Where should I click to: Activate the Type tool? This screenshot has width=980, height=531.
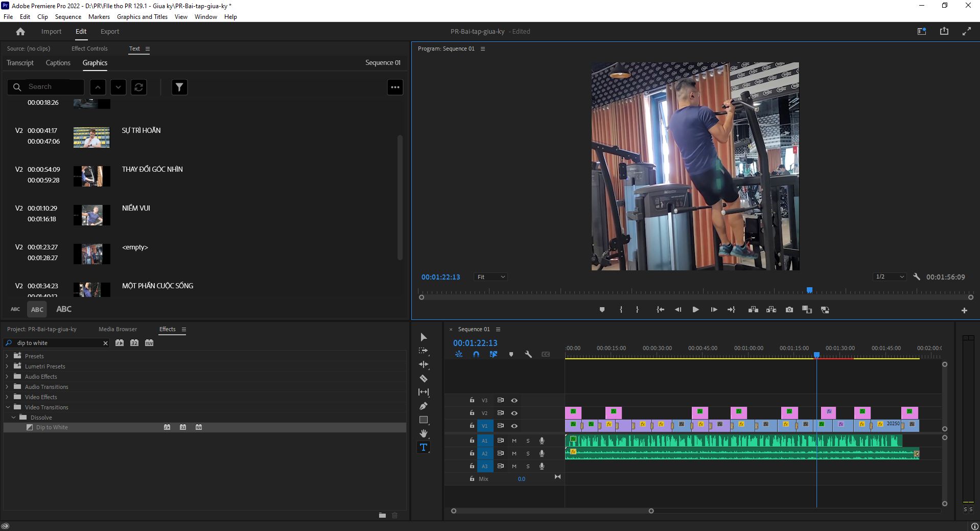click(x=424, y=447)
